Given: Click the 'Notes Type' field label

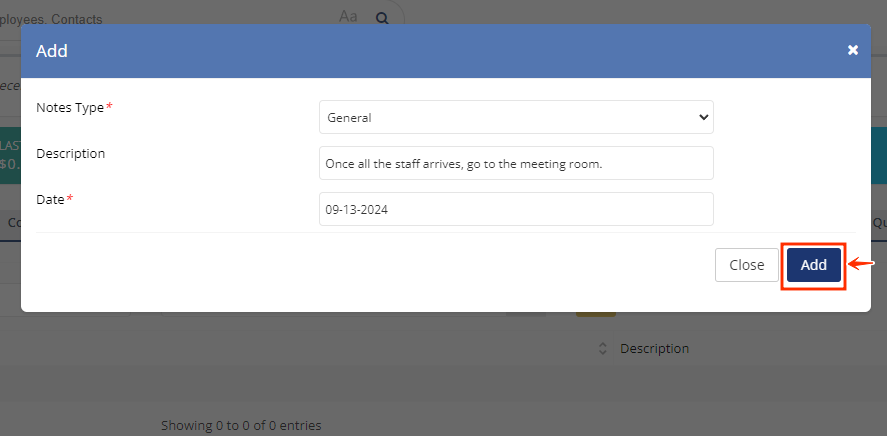Looking at the screenshot, I should (x=70, y=107).
